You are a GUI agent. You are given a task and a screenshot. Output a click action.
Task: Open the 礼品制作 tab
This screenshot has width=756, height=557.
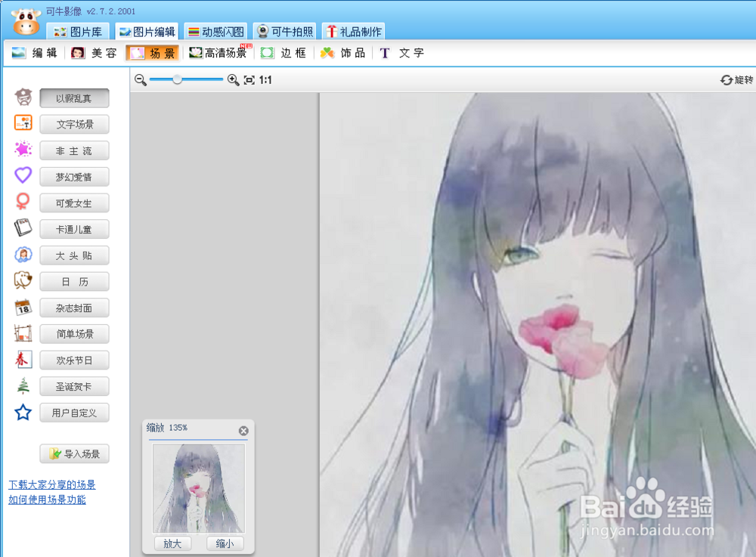pyautogui.click(x=353, y=32)
